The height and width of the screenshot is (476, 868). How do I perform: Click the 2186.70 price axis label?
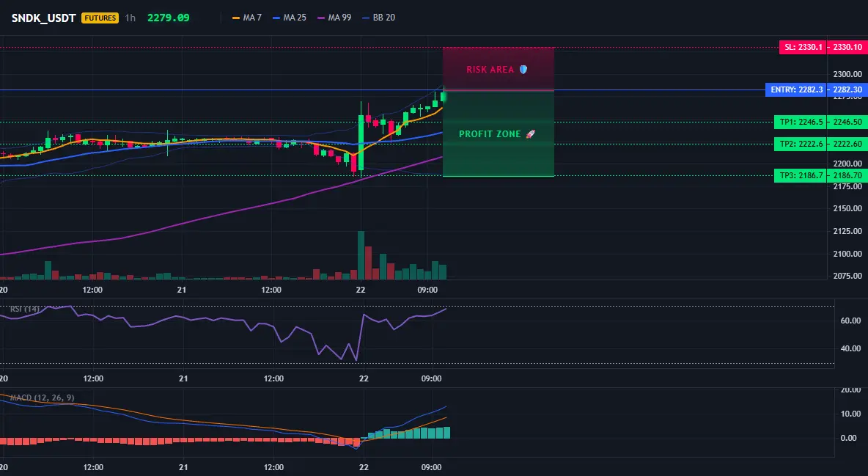click(847, 176)
